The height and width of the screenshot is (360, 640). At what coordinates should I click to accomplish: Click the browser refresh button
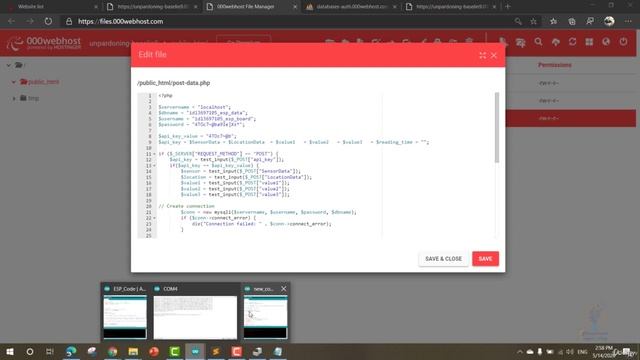point(48,21)
